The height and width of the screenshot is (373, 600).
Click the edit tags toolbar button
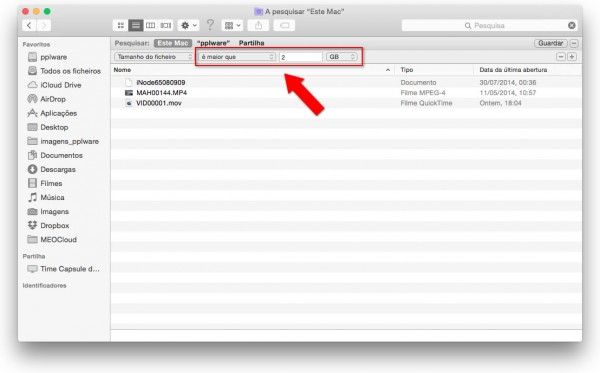point(284,26)
